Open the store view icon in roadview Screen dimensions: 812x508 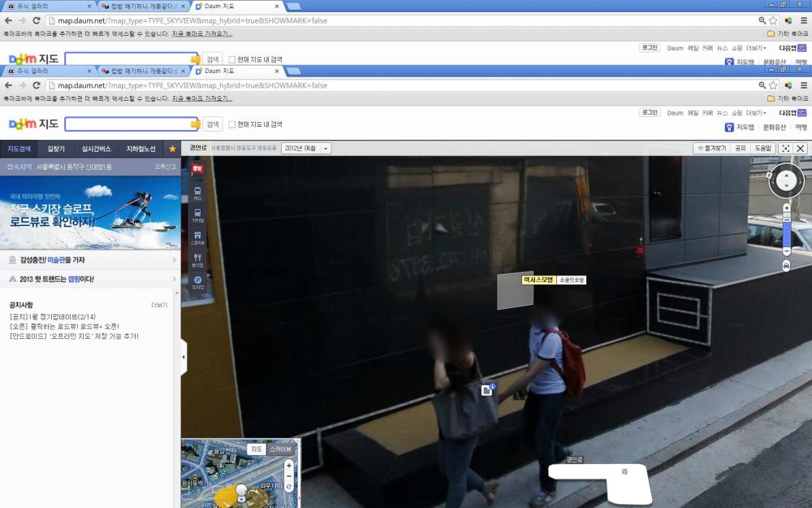[x=197, y=237]
